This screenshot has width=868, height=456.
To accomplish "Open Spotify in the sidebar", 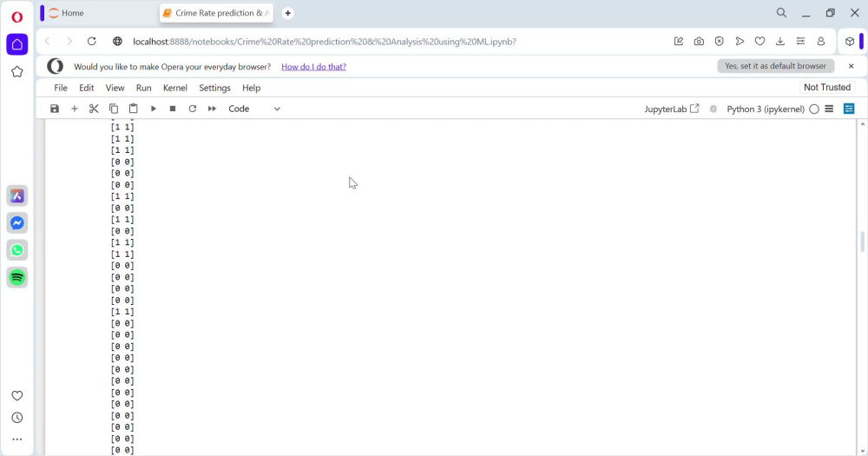I will pos(17,277).
